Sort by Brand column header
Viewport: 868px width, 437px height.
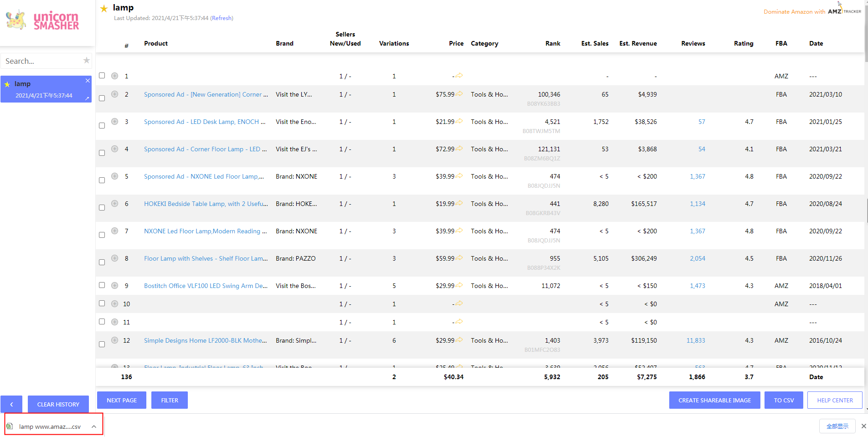click(x=284, y=43)
